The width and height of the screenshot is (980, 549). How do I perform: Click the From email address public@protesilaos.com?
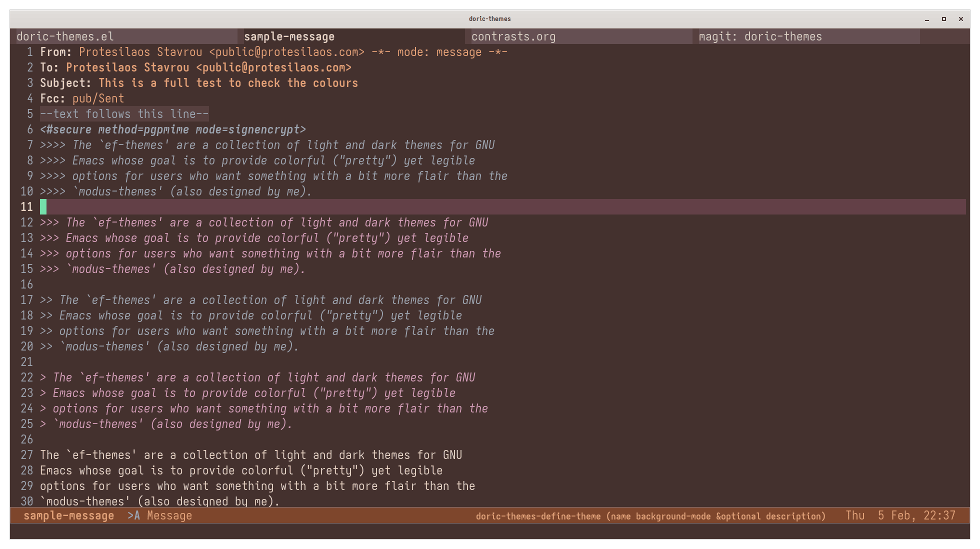pos(286,52)
